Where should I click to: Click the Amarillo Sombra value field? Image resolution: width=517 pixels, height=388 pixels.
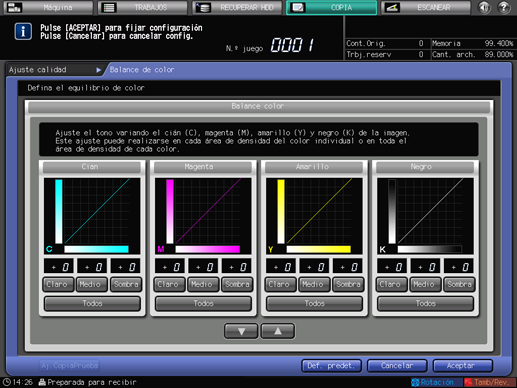(348, 266)
